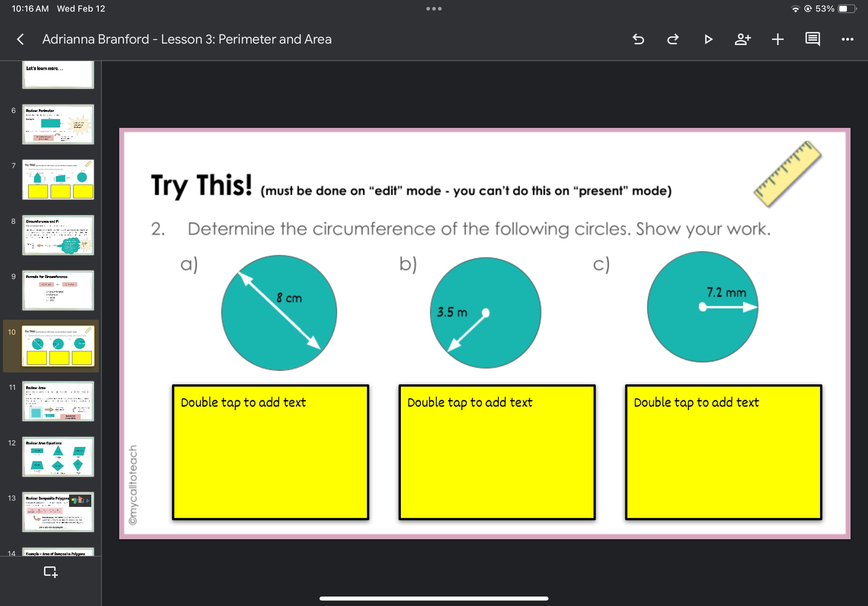Tap the plus insert icon

point(777,39)
